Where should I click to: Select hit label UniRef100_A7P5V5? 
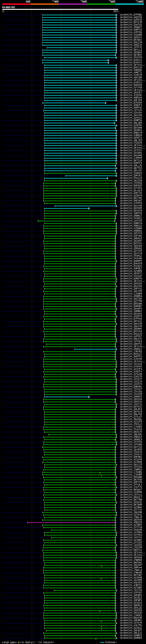(x=131, y=203)
